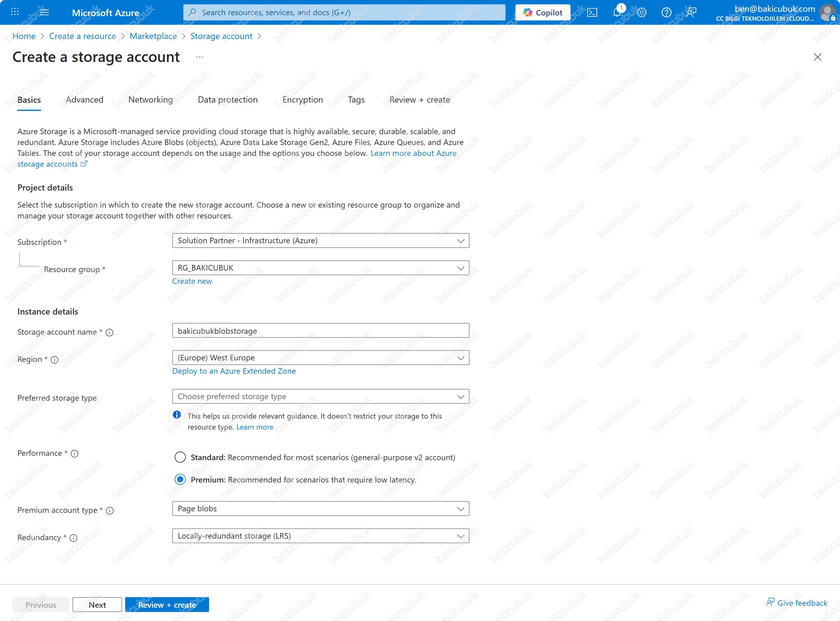Click the search magnifier icon

tap(192, 12)
